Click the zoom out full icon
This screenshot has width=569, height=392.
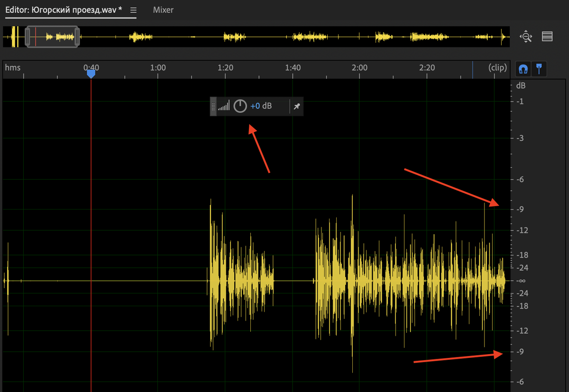526,36
